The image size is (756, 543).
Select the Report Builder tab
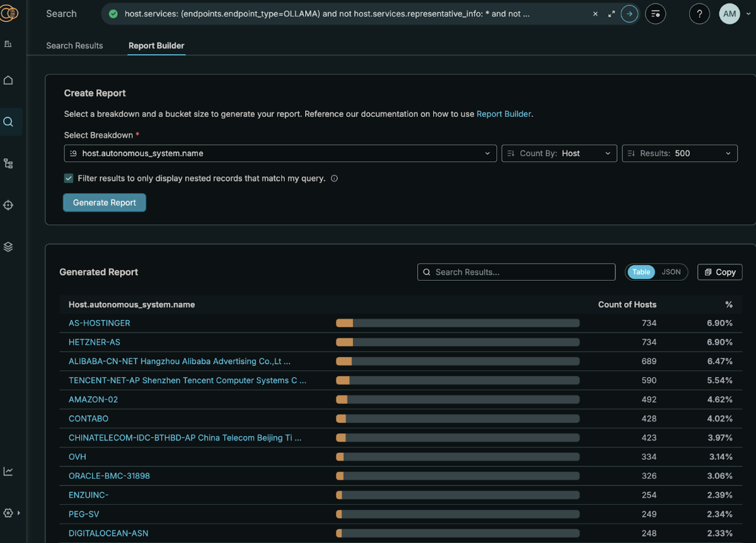[x=156, y=45]
